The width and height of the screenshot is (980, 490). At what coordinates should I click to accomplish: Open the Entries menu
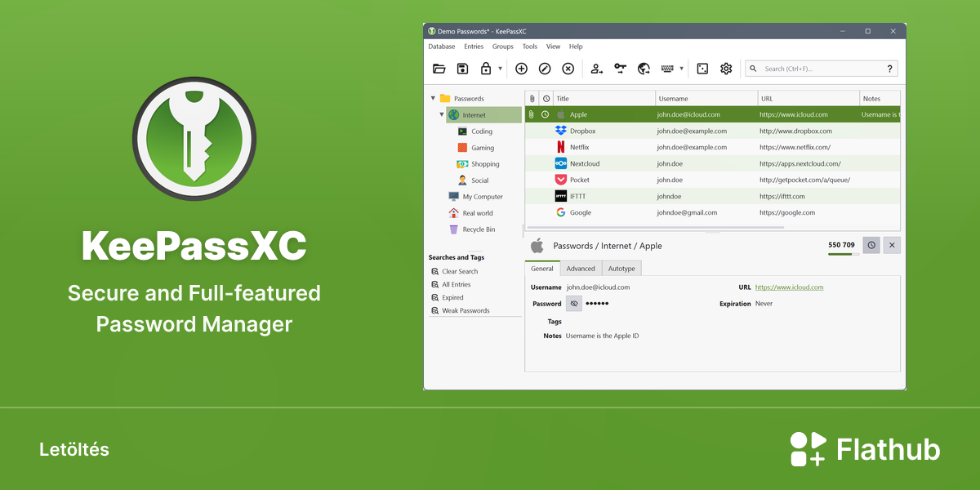coord(474,47)
